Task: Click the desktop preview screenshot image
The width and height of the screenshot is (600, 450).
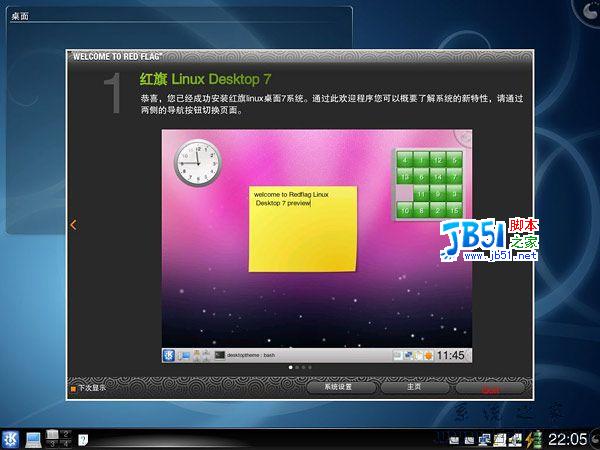Action: (317, 246)
